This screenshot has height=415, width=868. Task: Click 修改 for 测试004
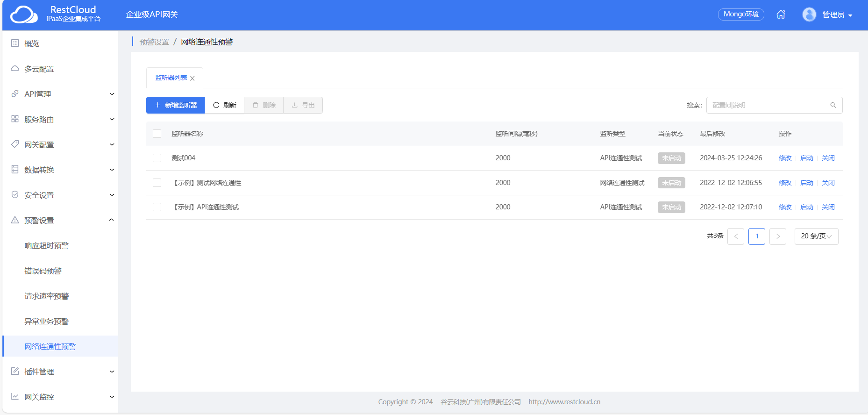click(785, 158)
